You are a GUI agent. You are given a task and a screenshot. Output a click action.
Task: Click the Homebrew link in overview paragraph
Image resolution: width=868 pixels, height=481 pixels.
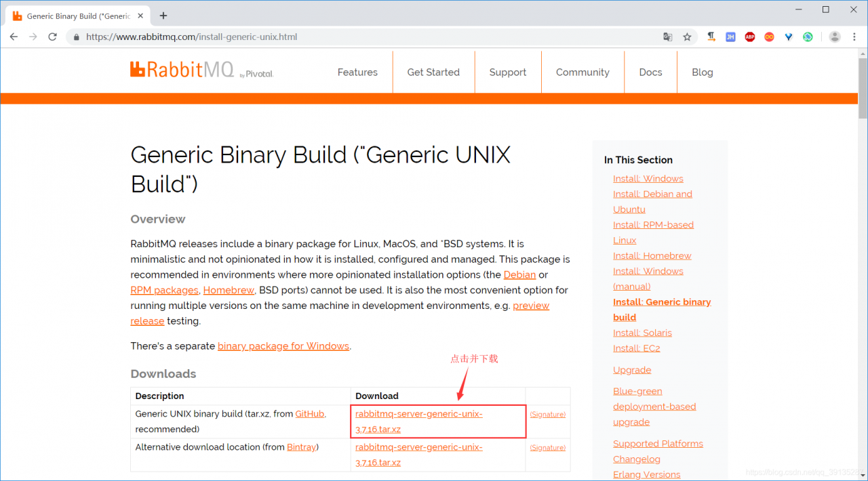click(229, 290)
